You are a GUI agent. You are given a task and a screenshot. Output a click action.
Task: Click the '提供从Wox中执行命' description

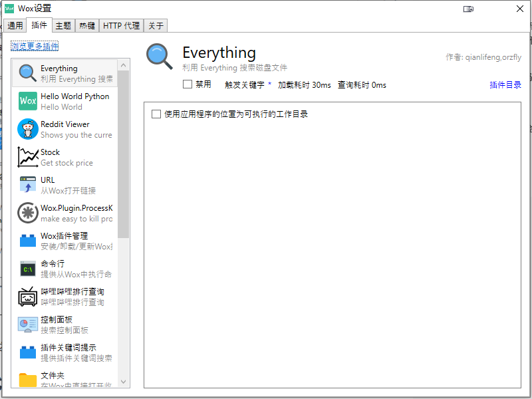point(76,275)
